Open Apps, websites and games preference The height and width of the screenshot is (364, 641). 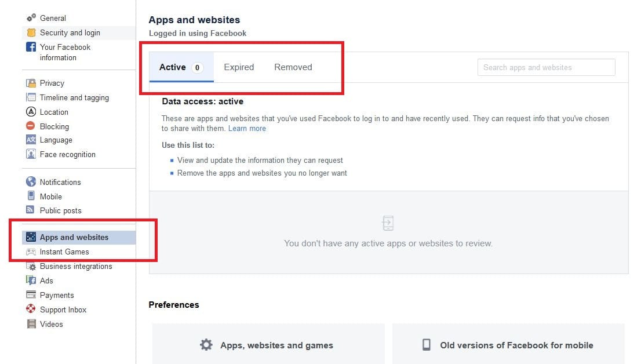click(268, 345)
